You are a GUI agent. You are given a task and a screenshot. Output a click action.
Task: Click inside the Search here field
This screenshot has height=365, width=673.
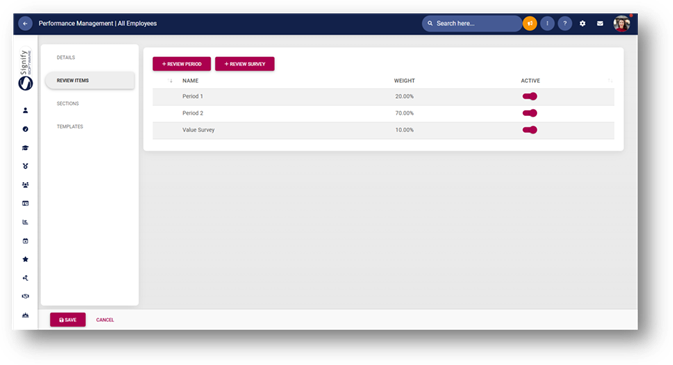tap(472, 24)
